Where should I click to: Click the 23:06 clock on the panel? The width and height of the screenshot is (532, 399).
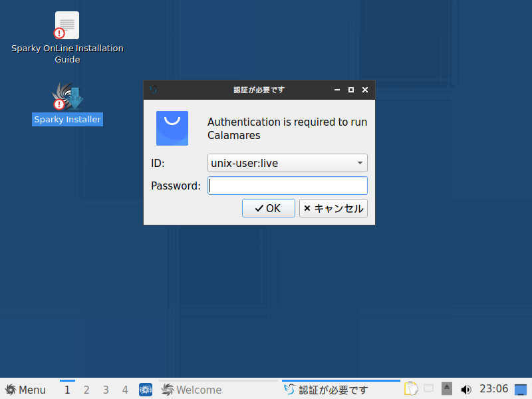(493, 389)
